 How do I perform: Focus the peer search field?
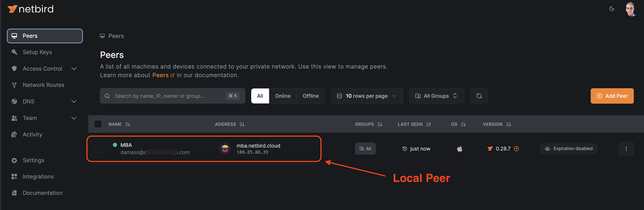[168, 96]
